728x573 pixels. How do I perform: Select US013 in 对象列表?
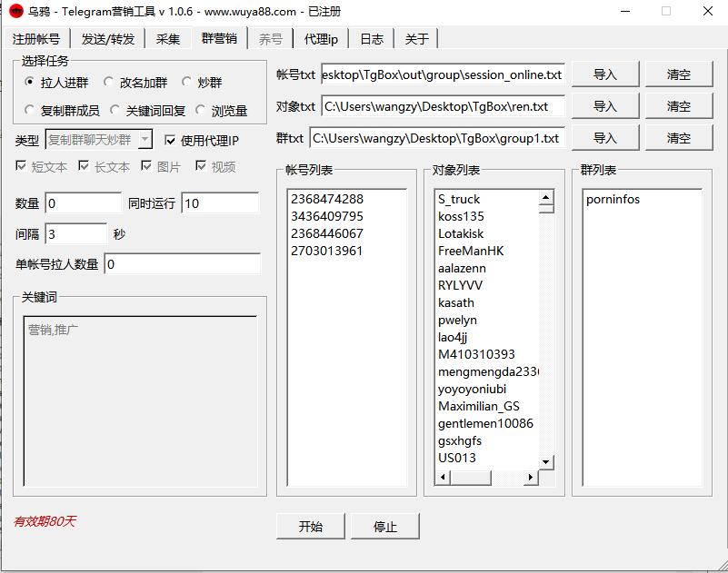tap(457, 458)
